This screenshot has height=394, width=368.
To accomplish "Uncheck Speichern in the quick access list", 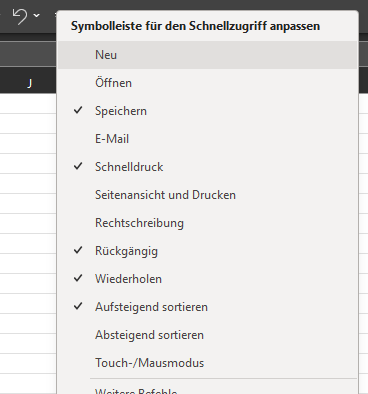I will point(207,111).
